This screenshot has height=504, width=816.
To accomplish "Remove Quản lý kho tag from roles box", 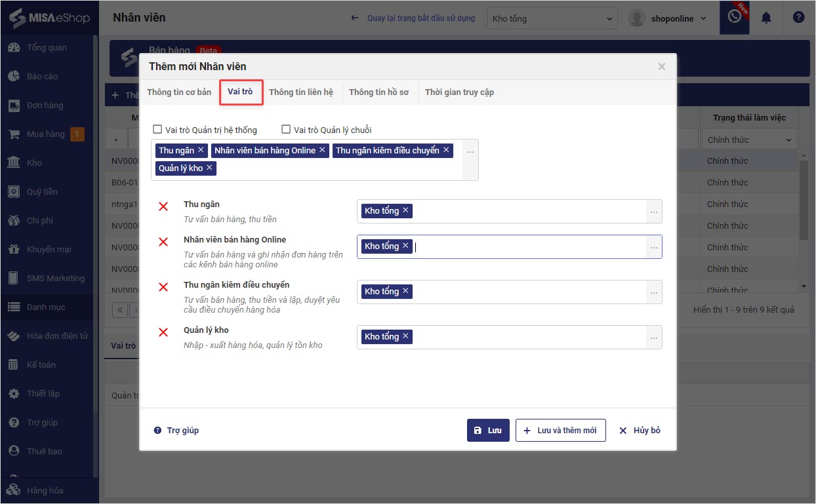I will click(x=209, y=168).
